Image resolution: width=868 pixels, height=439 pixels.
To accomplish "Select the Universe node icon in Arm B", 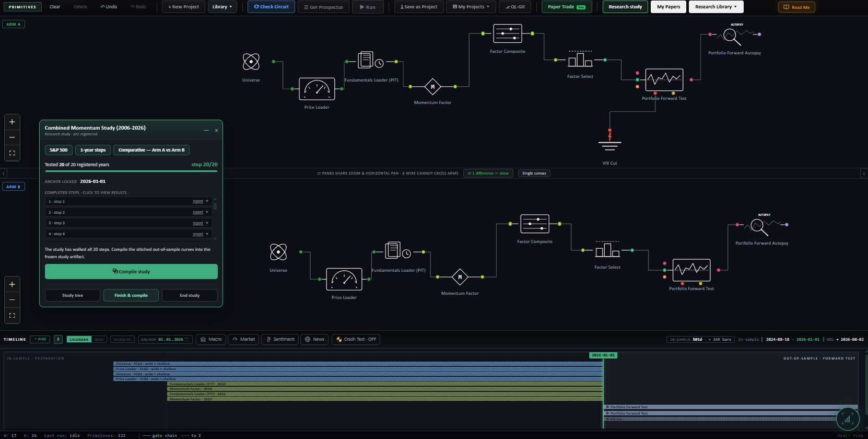I will coord(278,252).
